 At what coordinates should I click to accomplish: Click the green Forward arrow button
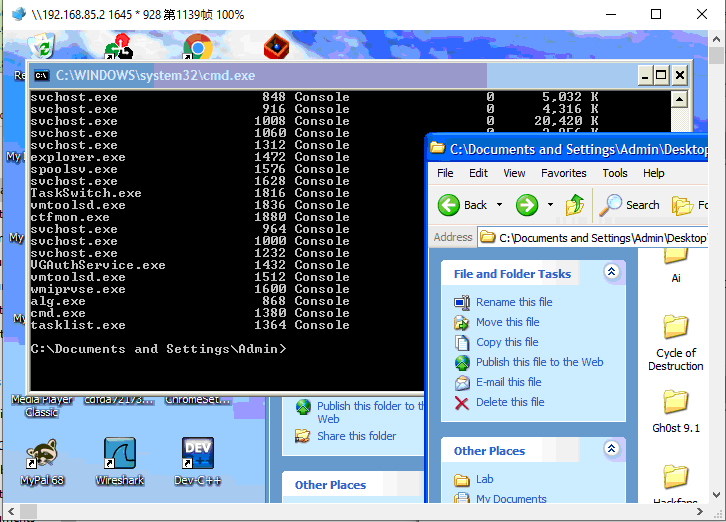[x=527, y=205]
